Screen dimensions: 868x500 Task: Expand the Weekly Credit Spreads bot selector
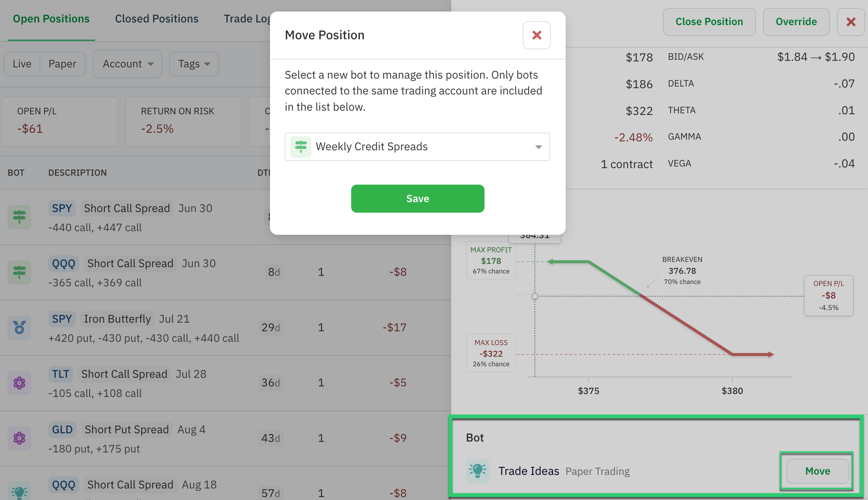[539, 147]
